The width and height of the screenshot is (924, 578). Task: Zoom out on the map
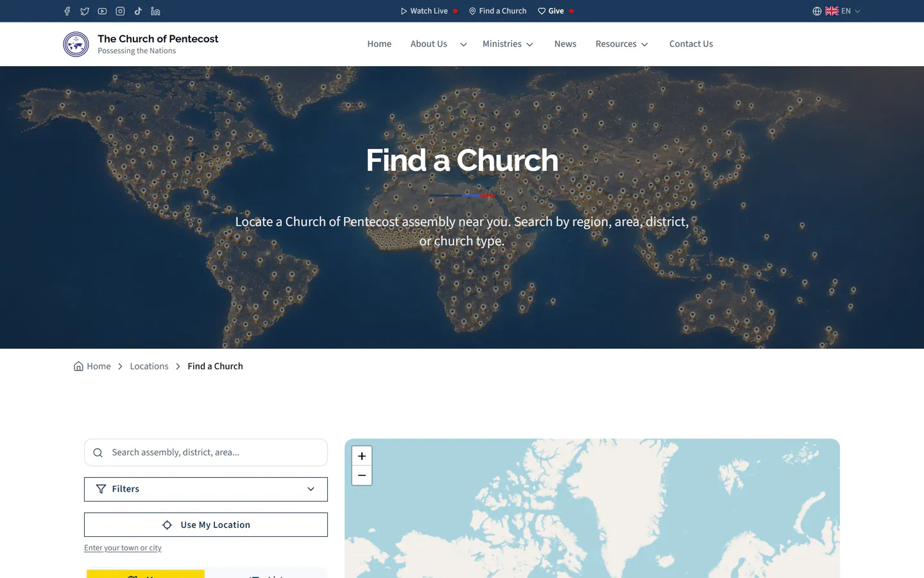[x=362, y=475]
